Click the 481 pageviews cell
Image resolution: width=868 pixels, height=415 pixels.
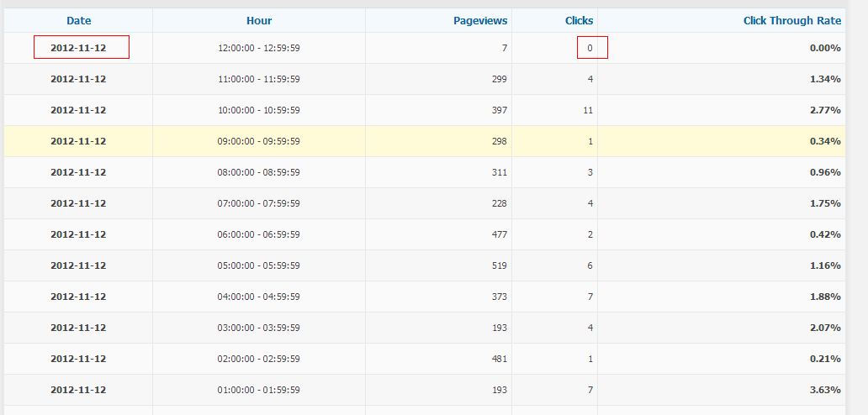[x=499, y=359]
